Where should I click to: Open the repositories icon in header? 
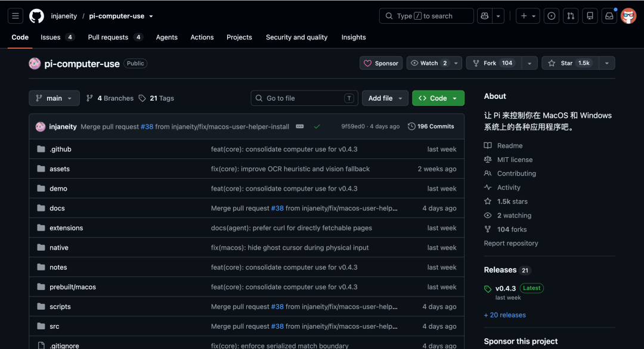pyautogui.click(x=590, y=16)
